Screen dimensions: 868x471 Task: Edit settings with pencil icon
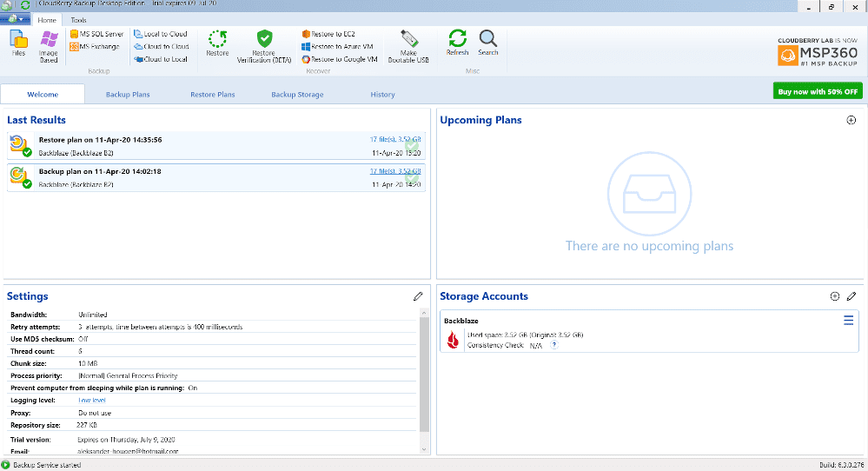[418, 296]
